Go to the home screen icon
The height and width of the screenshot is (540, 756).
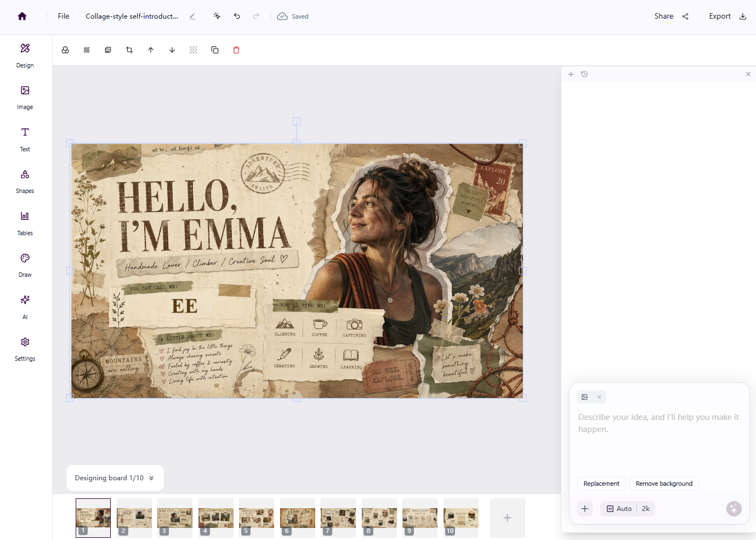tap(22, 16)
